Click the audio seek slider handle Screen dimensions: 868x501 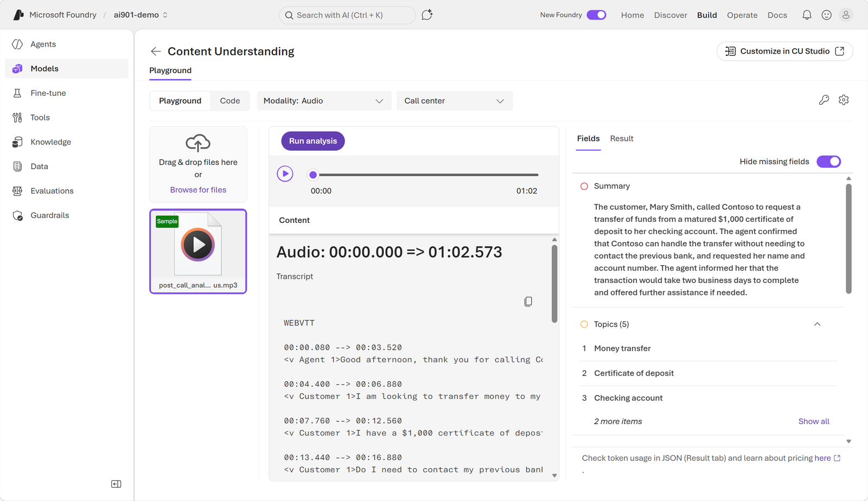[312, 175]
